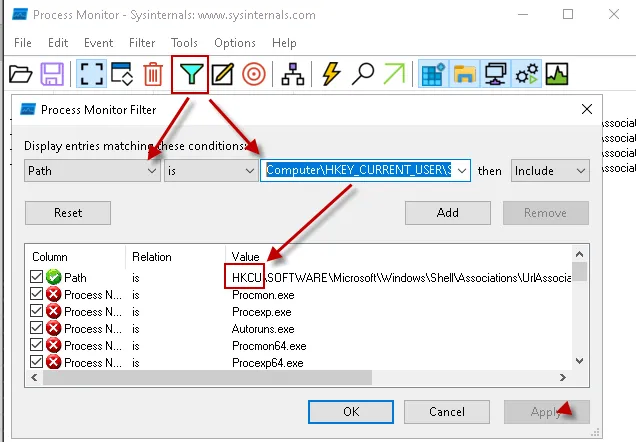Open the Path column dropdown
The width and height of the screenshot is (636, 442).
coord(92,171)
